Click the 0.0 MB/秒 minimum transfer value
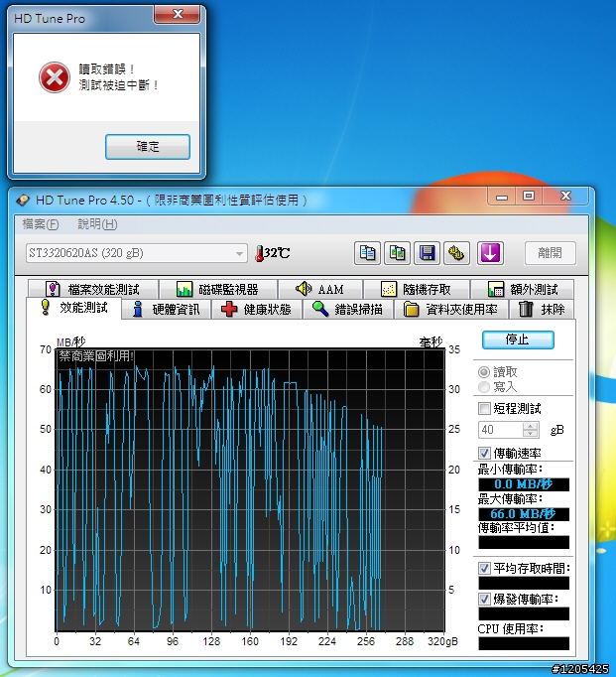 [x=524, y=484]
